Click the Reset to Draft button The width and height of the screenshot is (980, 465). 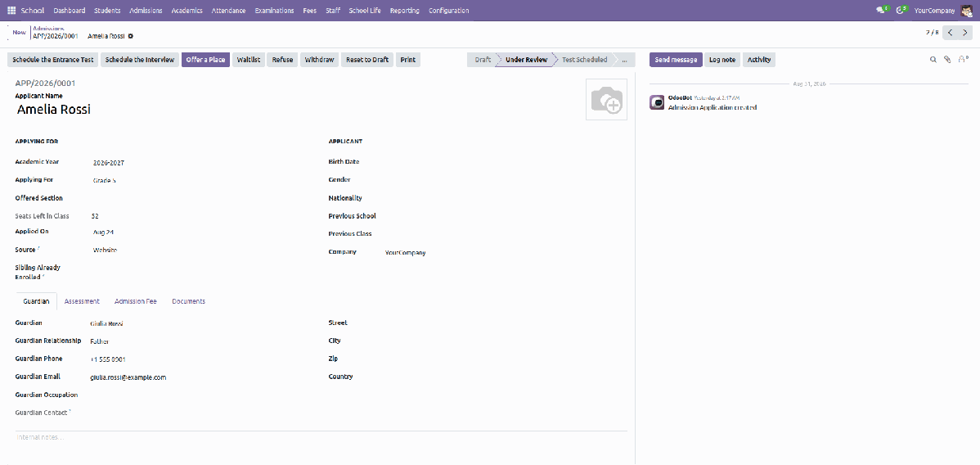[367, 60]
